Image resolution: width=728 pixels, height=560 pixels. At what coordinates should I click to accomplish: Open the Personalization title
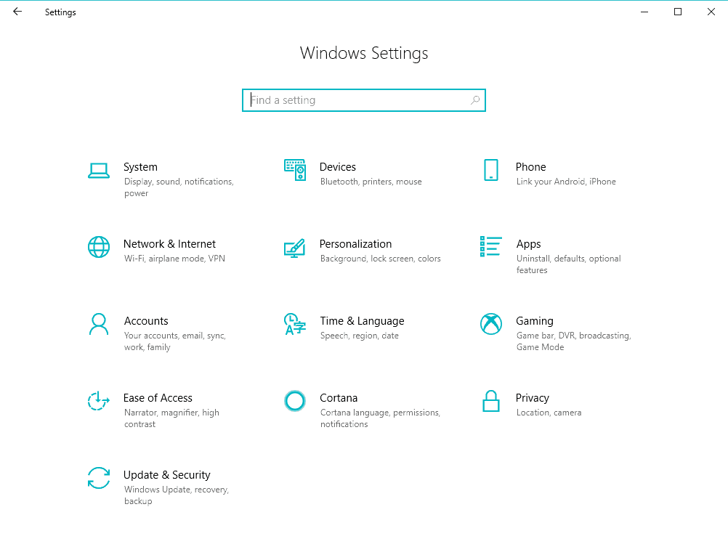(355, 243)
